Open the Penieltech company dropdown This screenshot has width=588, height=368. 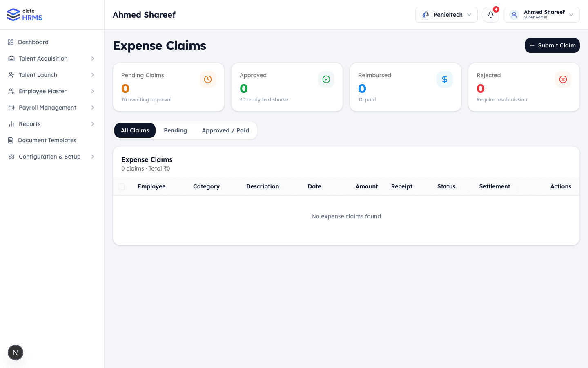point(446,14)
